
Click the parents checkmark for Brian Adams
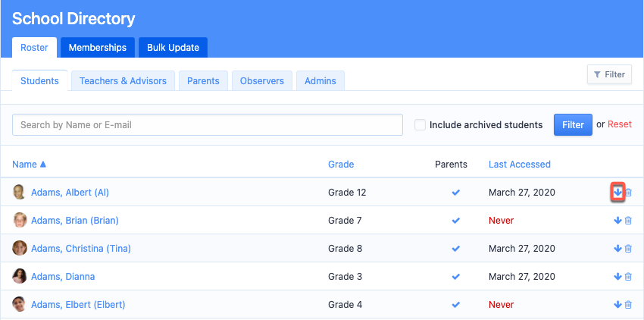455,221
